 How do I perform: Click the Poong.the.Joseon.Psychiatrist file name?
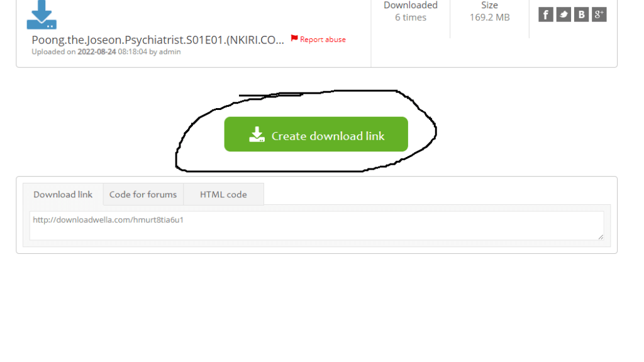pyautogui.click(x=158, y=40)
